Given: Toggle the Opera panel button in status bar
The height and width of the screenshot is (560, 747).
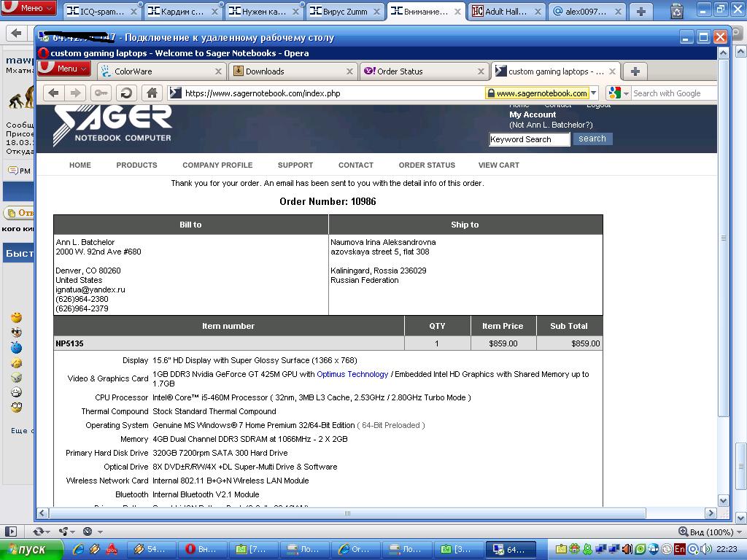Looking at the screenshot, I should pyautogui.click(x=11, y=532).
